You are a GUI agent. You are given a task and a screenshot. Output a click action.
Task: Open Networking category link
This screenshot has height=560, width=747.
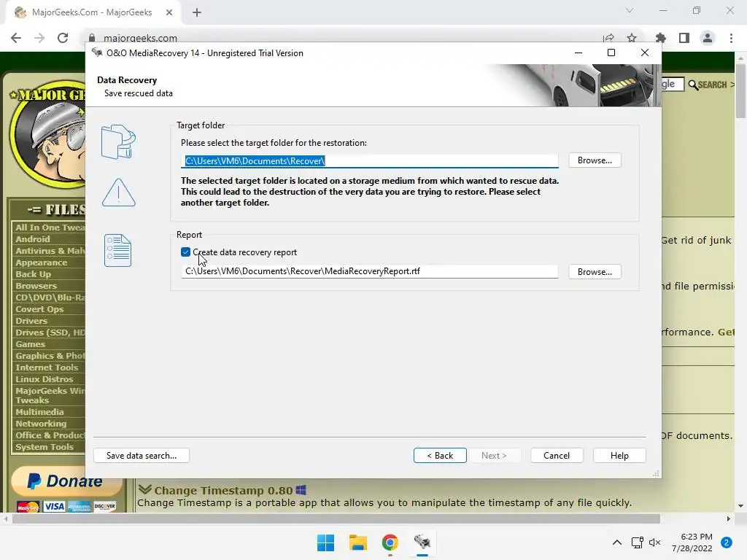point(41,424)
